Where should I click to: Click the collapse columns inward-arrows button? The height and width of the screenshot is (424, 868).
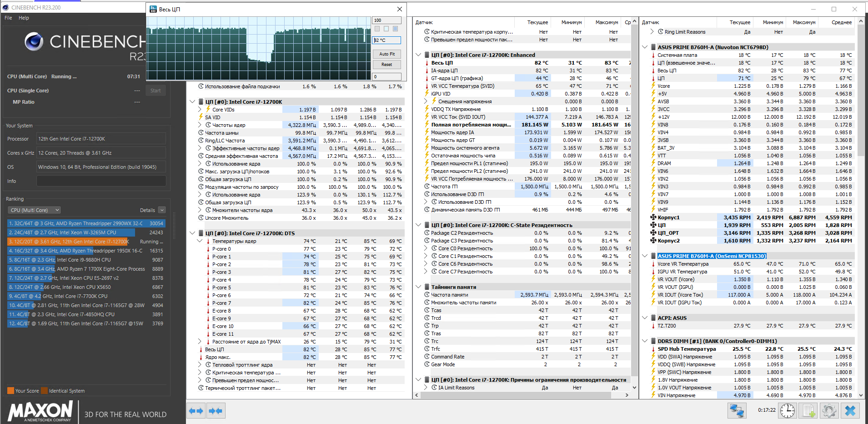(x=216, y=411)
